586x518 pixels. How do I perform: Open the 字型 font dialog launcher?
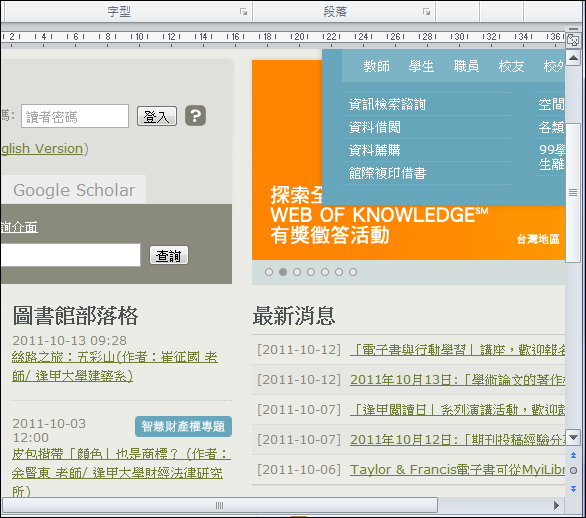pyautogui.click(x=243, y=12)
